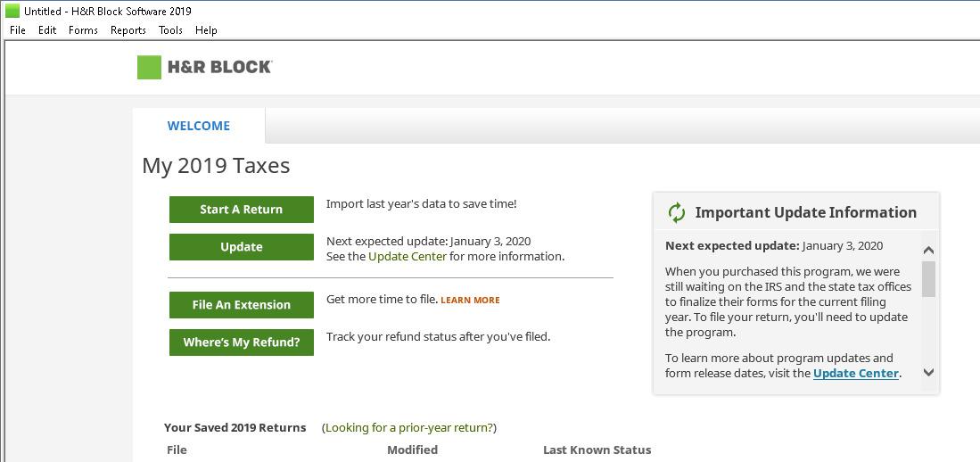980x462 pixels.
Task: Click the Important Update Information heading
Action: [x=805, y=212]
